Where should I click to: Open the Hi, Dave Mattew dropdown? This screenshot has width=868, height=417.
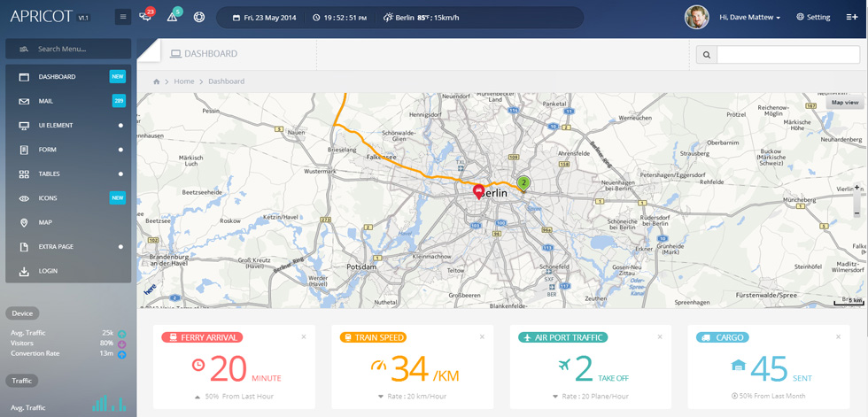749,17
